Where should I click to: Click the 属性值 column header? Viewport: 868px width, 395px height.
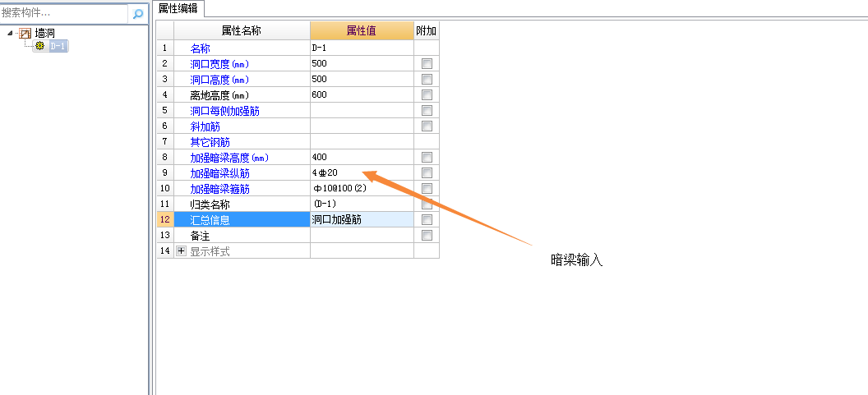pos(362,31)
